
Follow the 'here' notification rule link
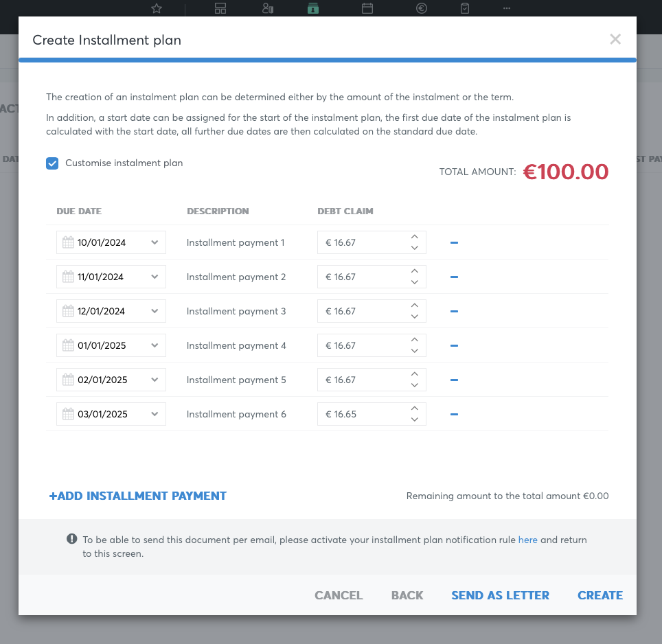(527, 540)
